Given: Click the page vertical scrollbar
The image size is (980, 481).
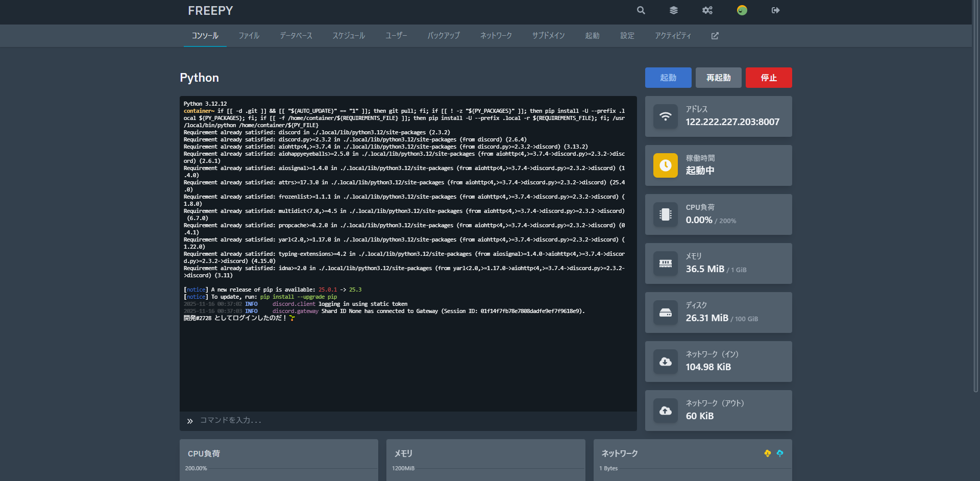Looking at the screenshot, I should click(975, 204).
